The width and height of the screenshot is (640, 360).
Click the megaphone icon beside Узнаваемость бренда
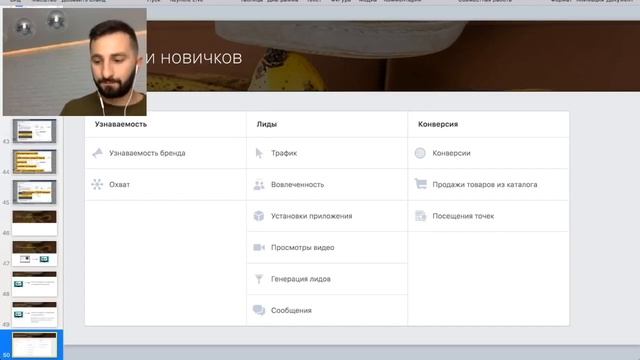pos(97,153)
